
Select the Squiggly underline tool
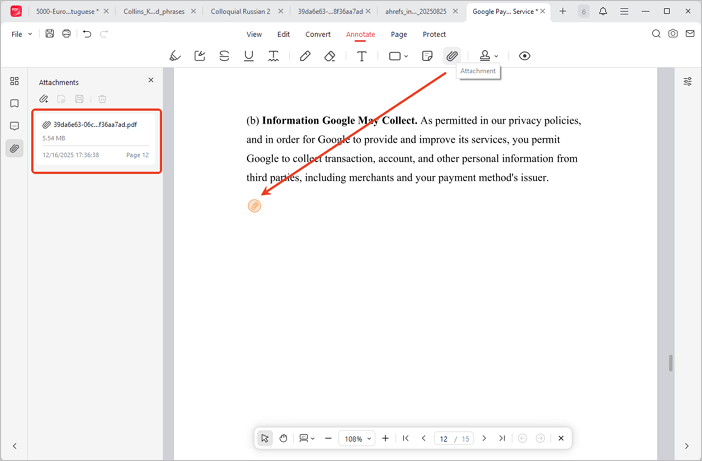(273, 56)
